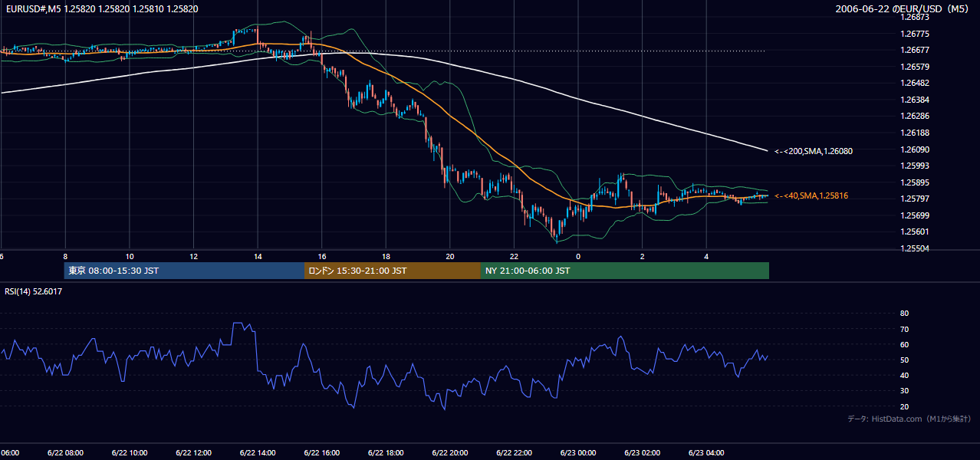Click hour label 10 under price chart
This screenshot has width=980, height=460.
click(x=130, y=256)
